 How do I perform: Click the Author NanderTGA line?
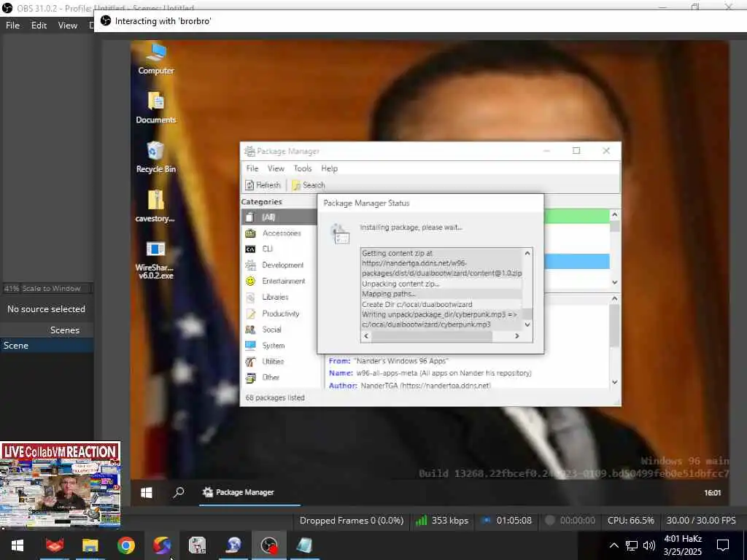[x=410, y=385]
